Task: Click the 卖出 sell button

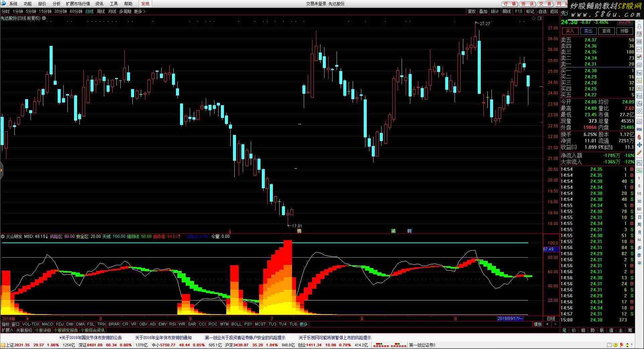Action: pos(588,31)
